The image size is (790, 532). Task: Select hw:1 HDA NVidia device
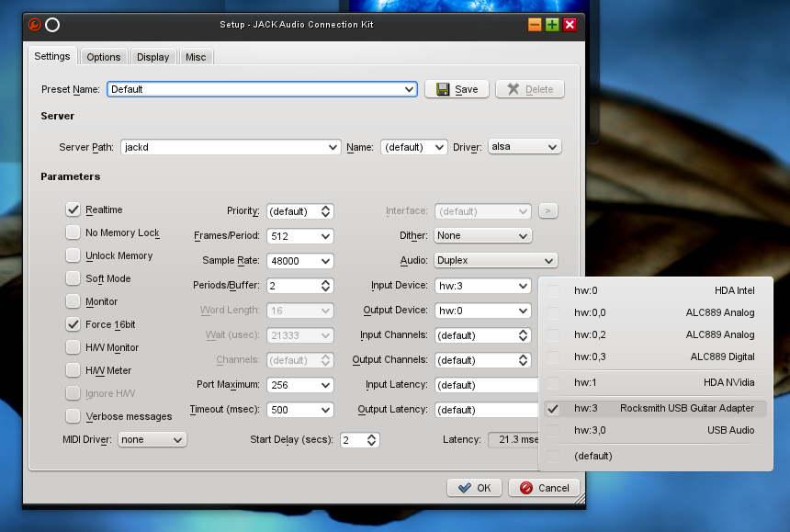point(655,383)
